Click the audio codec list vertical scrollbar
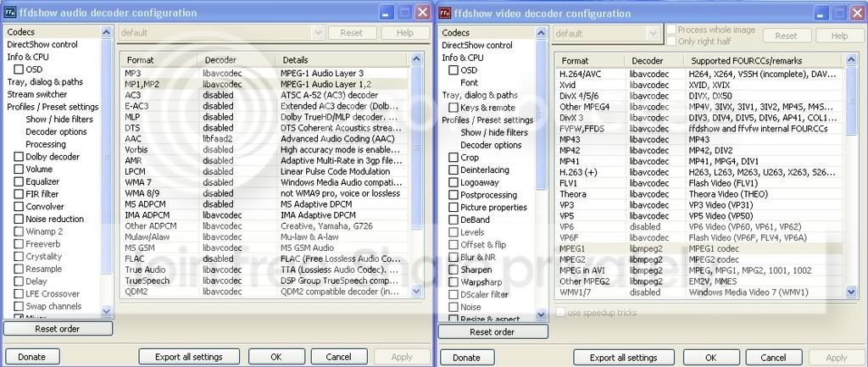 [x=417, y=147]
